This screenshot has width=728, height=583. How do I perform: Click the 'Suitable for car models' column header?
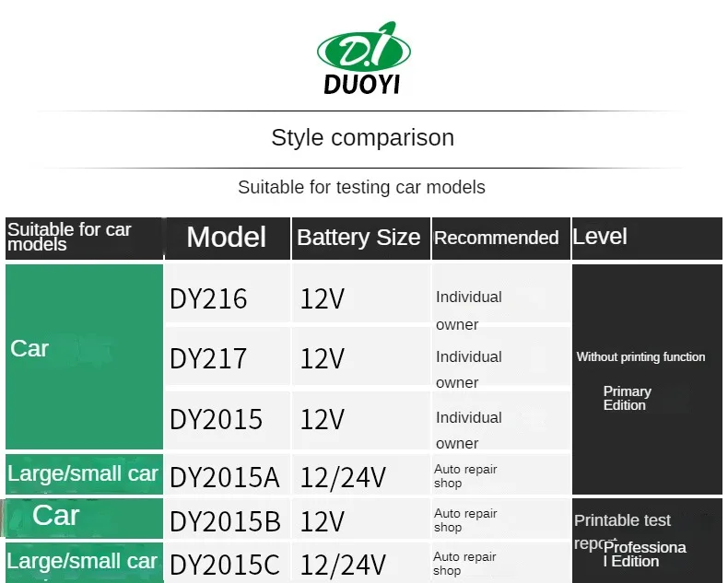[x=84, y=239]
